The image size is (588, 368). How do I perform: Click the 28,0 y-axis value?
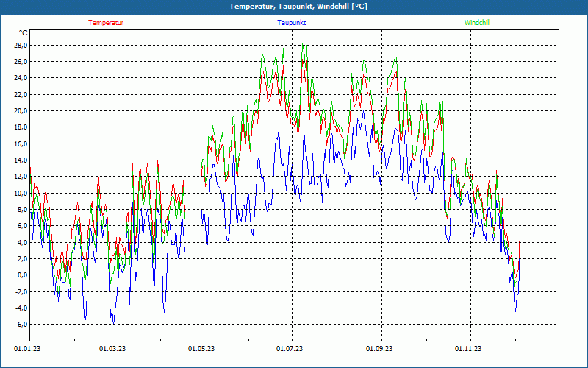(x=21, y=46)
